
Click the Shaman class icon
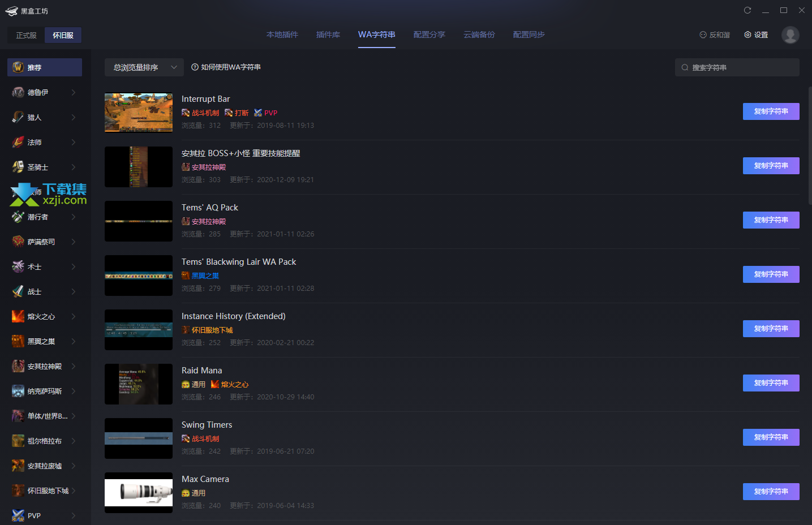(18, 242)
